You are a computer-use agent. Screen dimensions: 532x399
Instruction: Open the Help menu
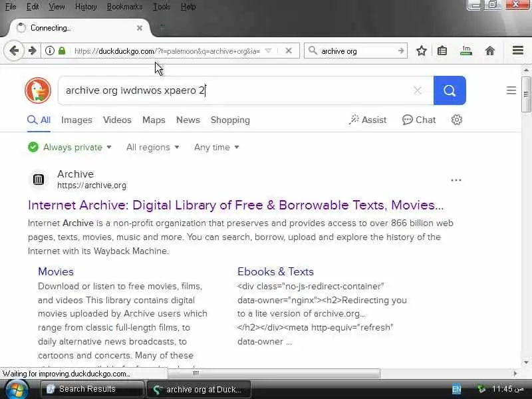(x=188, y=7)
